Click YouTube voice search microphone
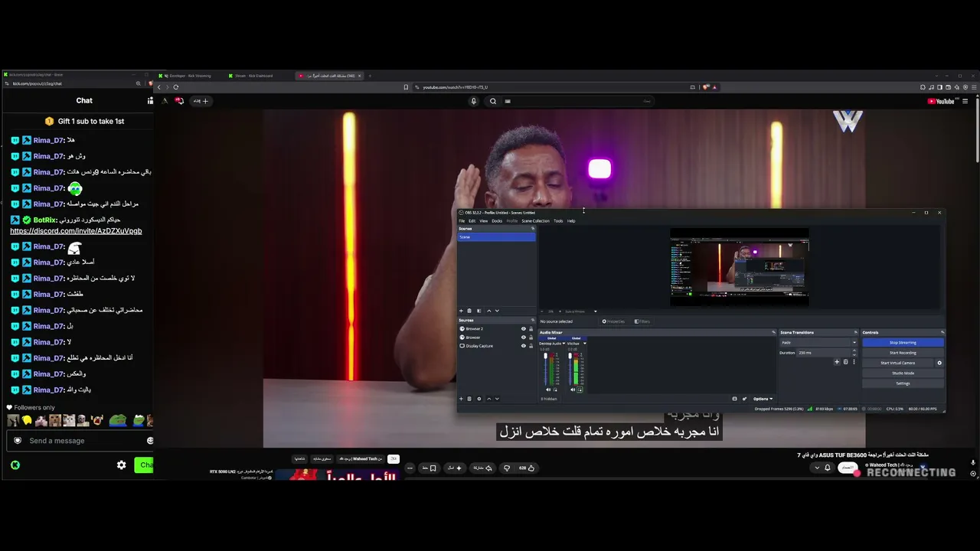This screenshot has height=551, width=980. click(x=474, y=101)
